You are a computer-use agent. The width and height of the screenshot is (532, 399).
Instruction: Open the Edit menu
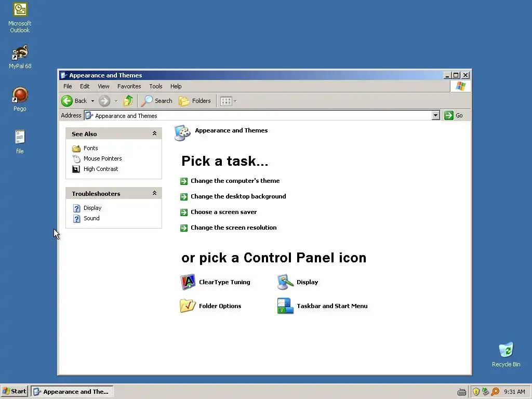85,86
